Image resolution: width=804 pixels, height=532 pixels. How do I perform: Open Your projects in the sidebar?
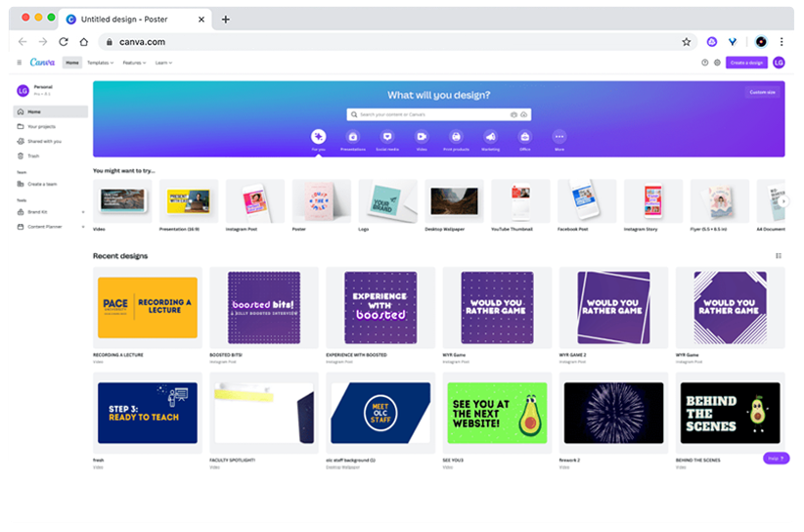pos(50,126)
